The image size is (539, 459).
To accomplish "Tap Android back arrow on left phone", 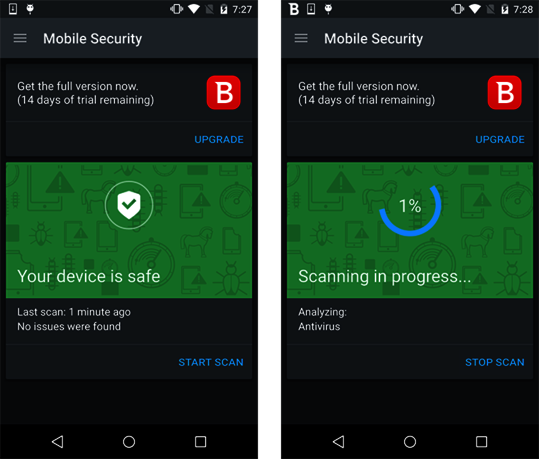I will (57, 441).
